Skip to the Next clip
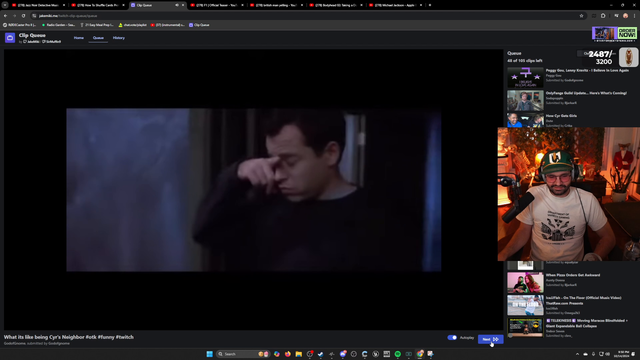The image size is (640, 360). [490, 339]
